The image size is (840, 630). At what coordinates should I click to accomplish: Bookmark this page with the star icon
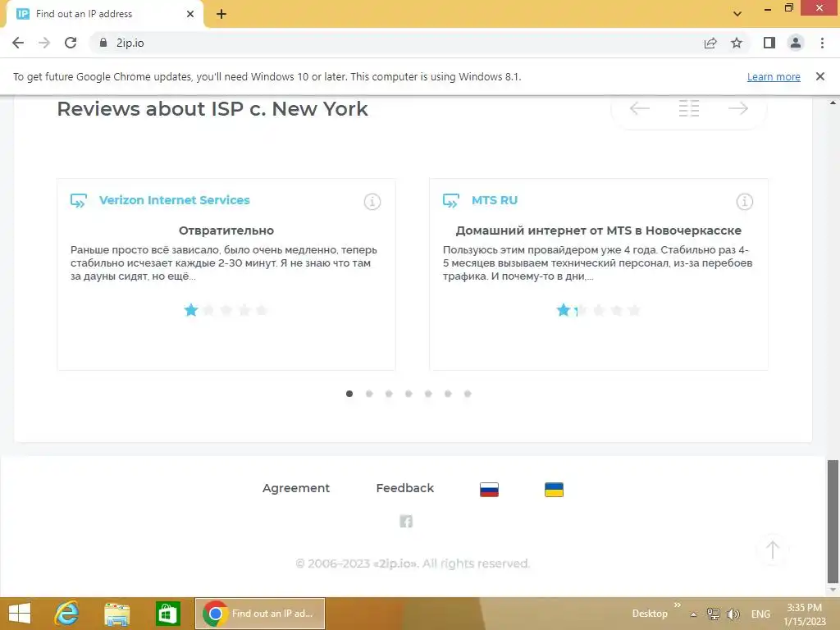[737, 43]
